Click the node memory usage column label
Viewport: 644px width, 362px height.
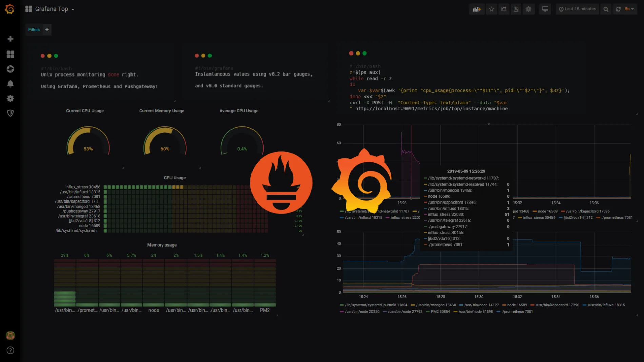154,310
